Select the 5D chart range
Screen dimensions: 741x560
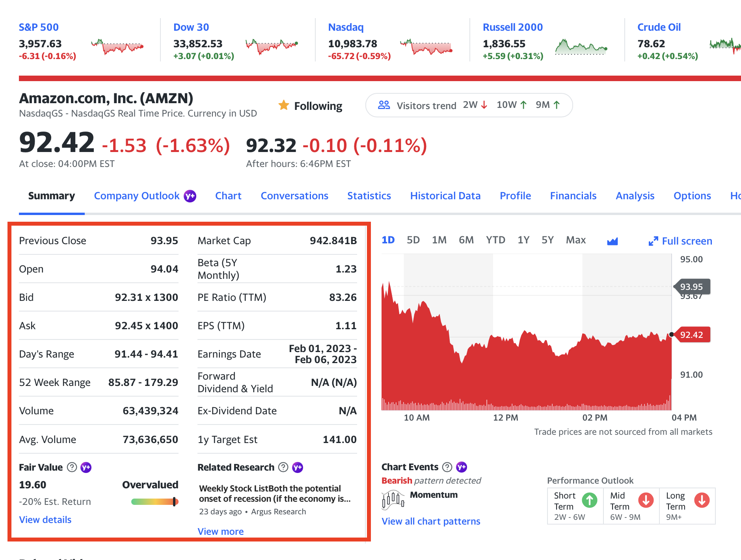413,240
